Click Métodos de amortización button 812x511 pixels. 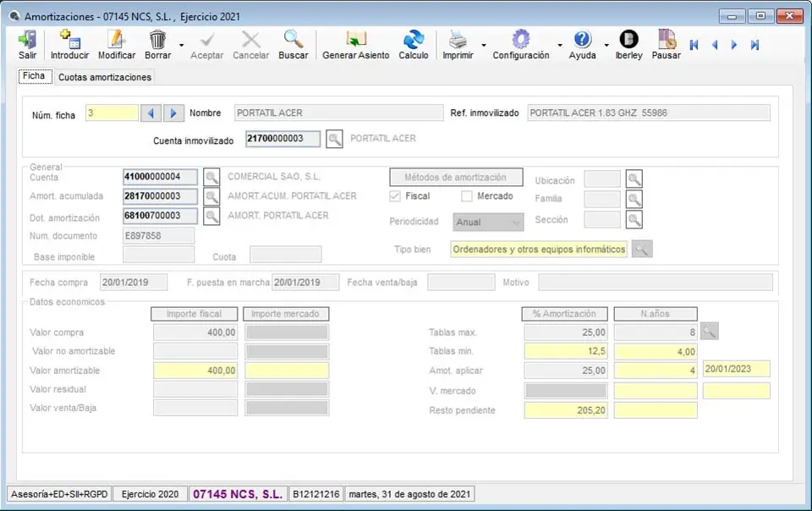pos(456,177)
